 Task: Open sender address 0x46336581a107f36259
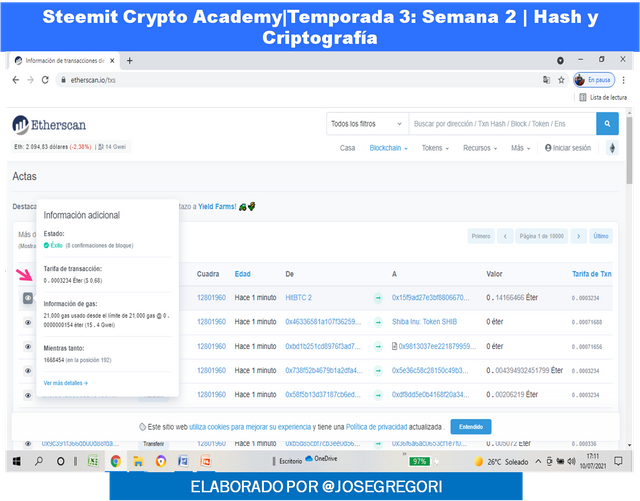(x=323, y=322)
